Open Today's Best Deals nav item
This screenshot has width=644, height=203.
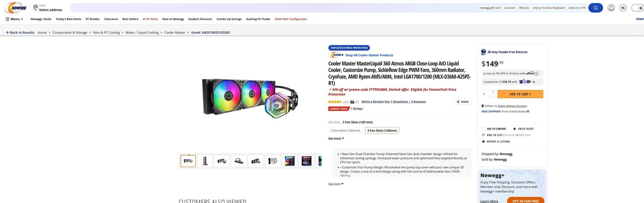[x=68, y=19]
